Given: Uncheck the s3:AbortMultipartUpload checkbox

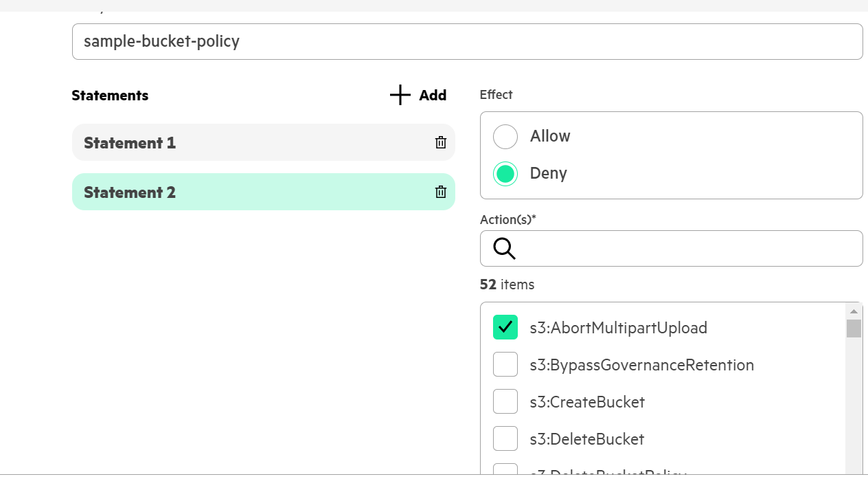Looking at the screenshot, I should pyautogui.click(x=505, y=328).
